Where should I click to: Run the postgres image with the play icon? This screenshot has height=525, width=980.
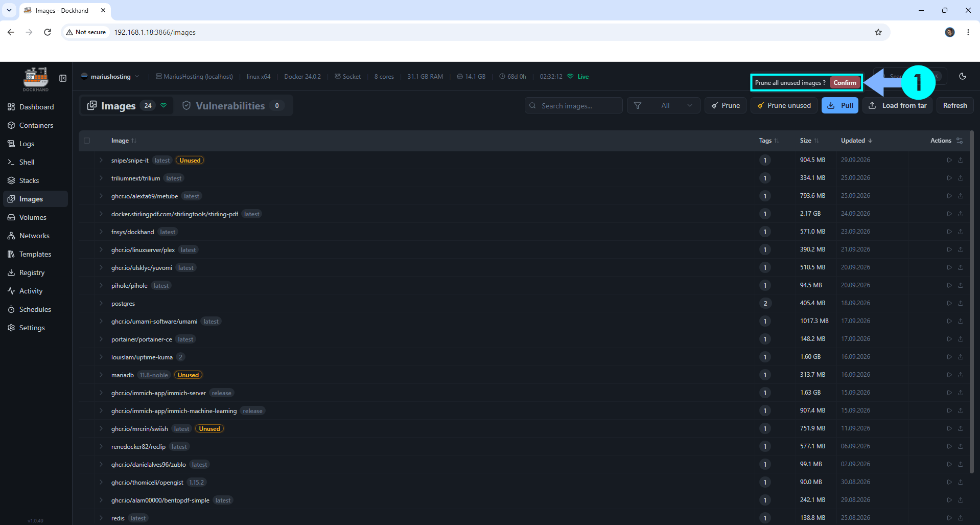[949, 303]
